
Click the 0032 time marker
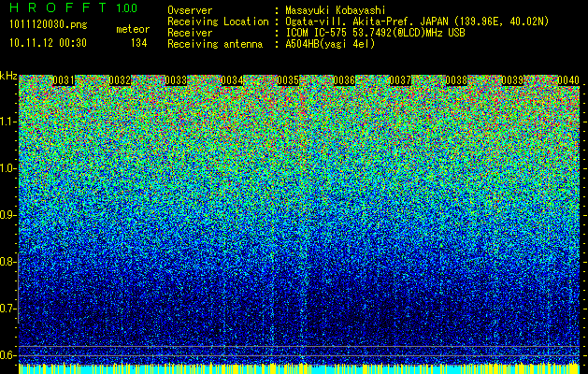click(120, 80)
